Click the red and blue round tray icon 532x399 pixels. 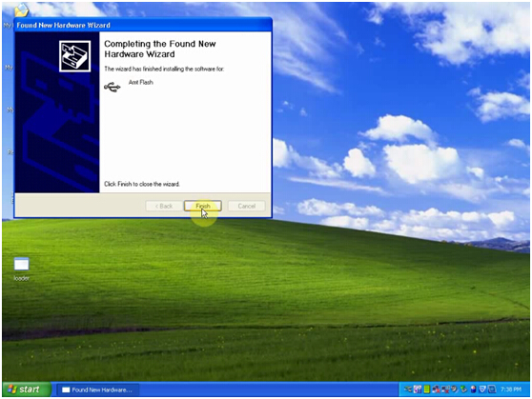(x=473, y=389)
